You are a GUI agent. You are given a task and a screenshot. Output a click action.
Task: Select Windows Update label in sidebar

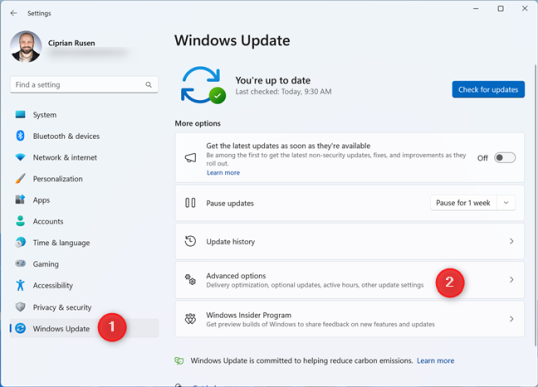[x=61, y=329]
